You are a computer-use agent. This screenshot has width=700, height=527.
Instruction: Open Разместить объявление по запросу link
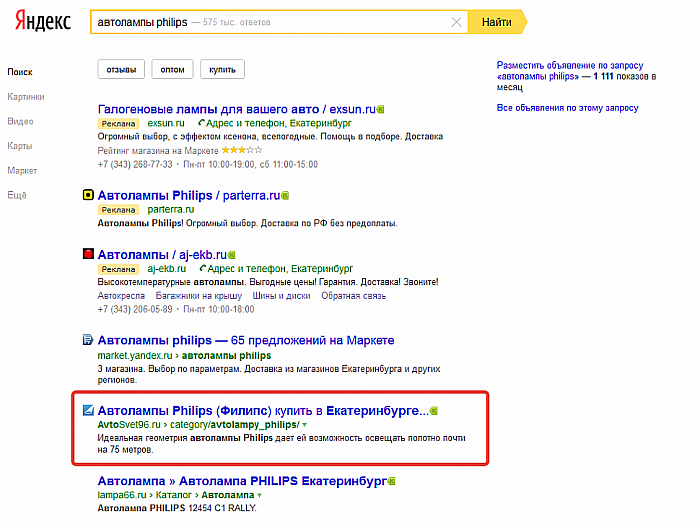(570, 71)
